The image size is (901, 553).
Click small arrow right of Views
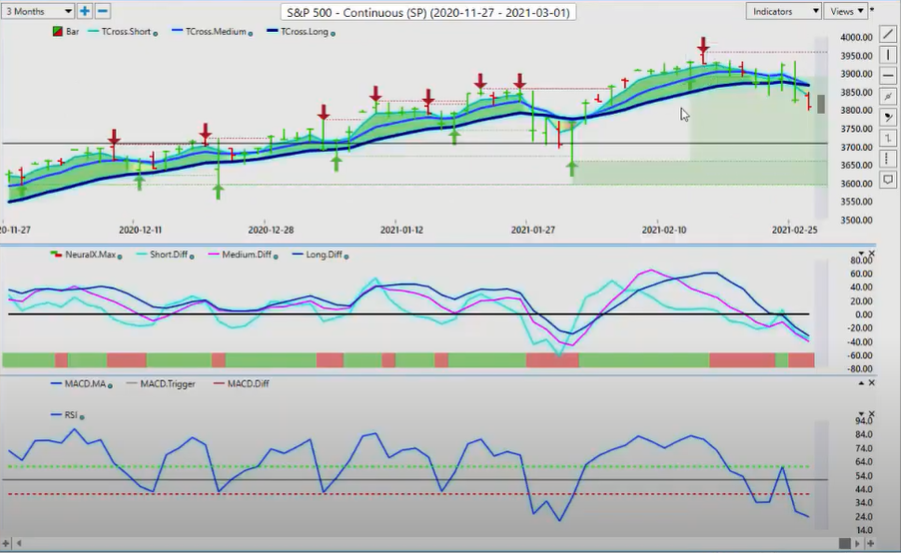tap(872, 9)
